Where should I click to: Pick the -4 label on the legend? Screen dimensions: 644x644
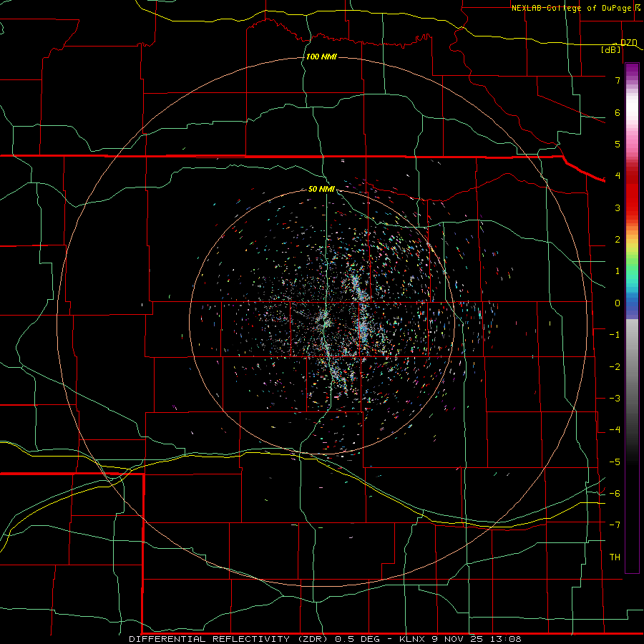coord(615,430)
